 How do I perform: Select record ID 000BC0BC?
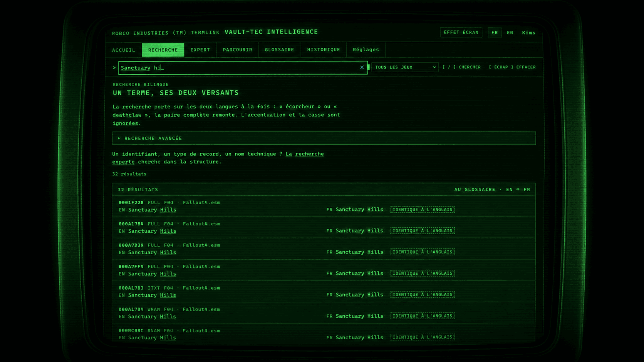[131, 330]
